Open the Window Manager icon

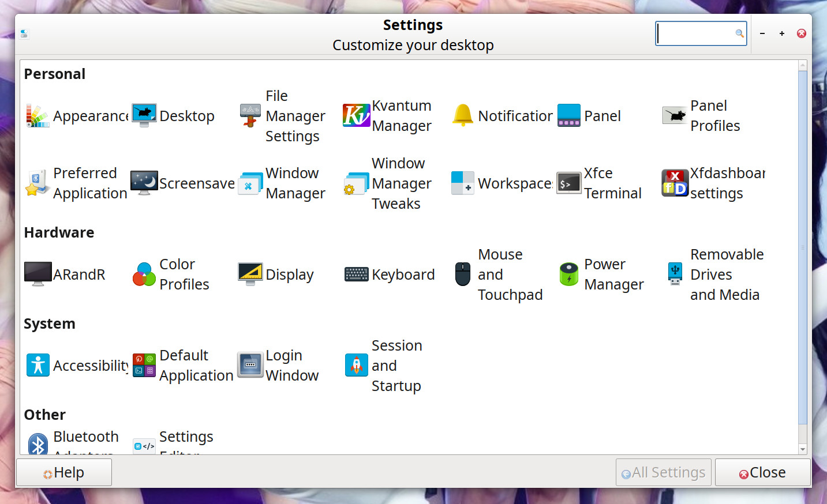(x=250, y=183)
